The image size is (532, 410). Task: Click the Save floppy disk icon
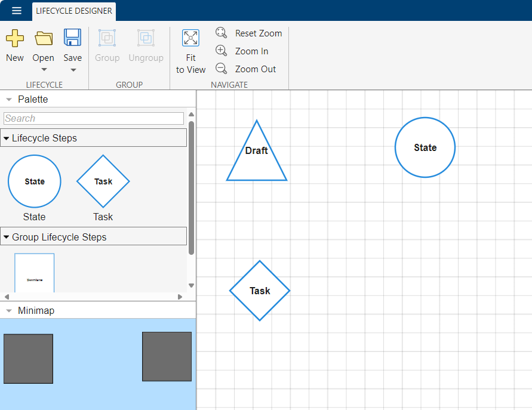(73, 38)
